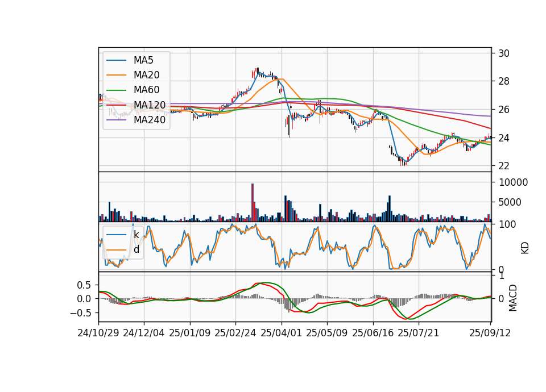Click the d legend label in KD panel
Screen dimensions: 546x392
point(136,249)
